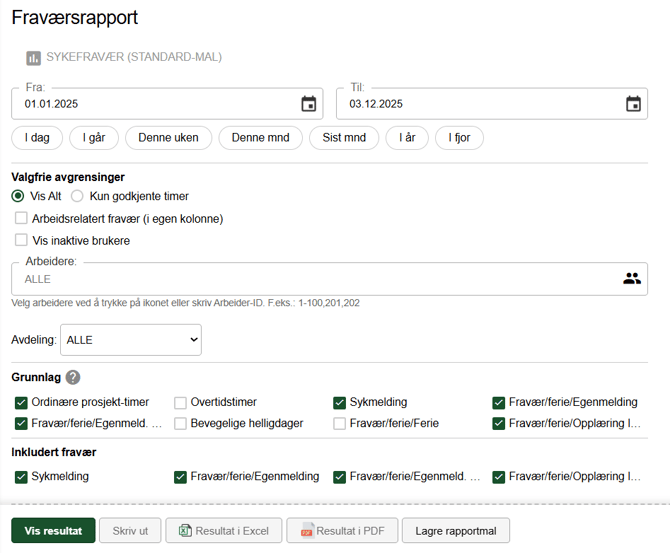This screenshot has height=553, width=670.
Task: Open the Fra date calendar picker icon
Action: pyautogui.click(x=309, y=104)
